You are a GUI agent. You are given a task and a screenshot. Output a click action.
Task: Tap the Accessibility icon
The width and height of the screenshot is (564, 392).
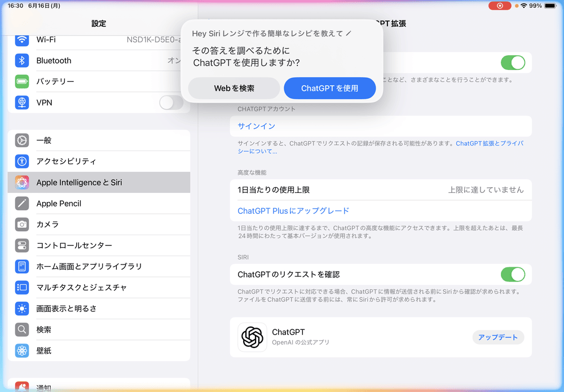pyautogui.click(x=22, y=161)
